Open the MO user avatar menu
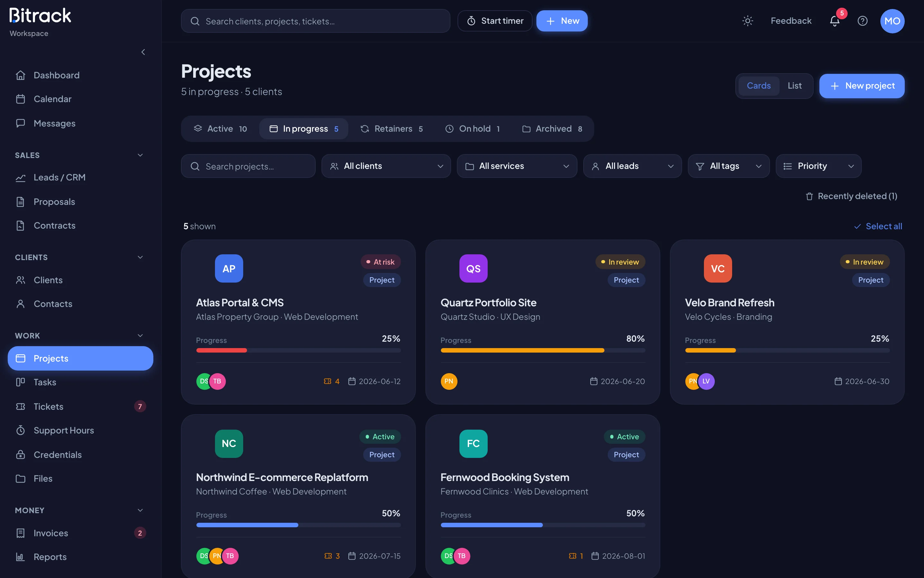The width and height of the screenshot is (924, 578). 892,21
